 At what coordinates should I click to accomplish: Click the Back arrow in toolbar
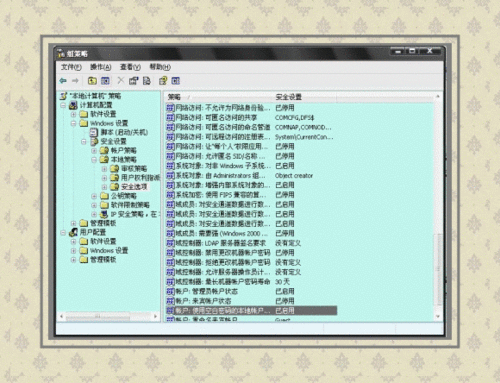click(63, 81)
